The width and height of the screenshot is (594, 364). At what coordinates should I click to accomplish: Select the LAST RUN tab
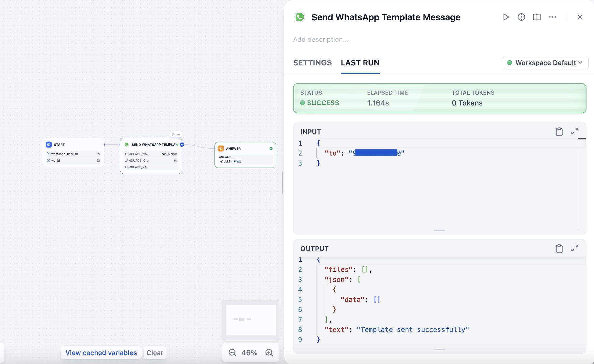click(x=360, y=63)
